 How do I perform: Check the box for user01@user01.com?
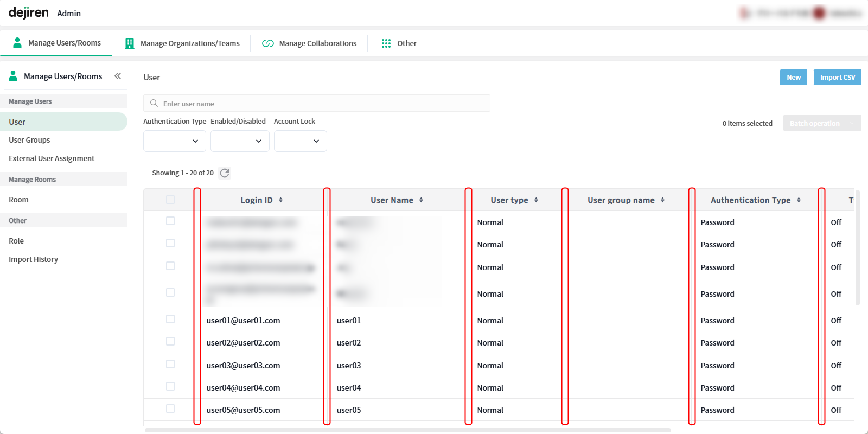pyautogui.click(x=170, y=320)
